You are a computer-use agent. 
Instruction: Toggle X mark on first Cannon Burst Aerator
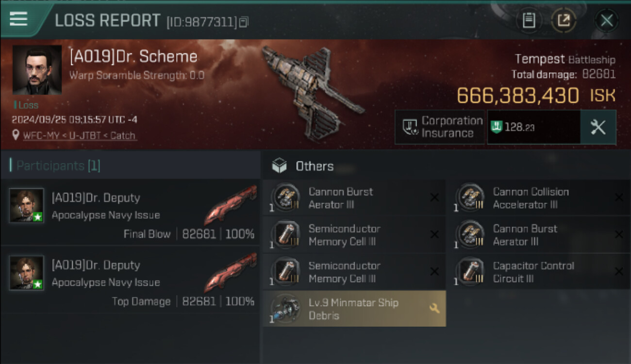click(x=434, y=198)
